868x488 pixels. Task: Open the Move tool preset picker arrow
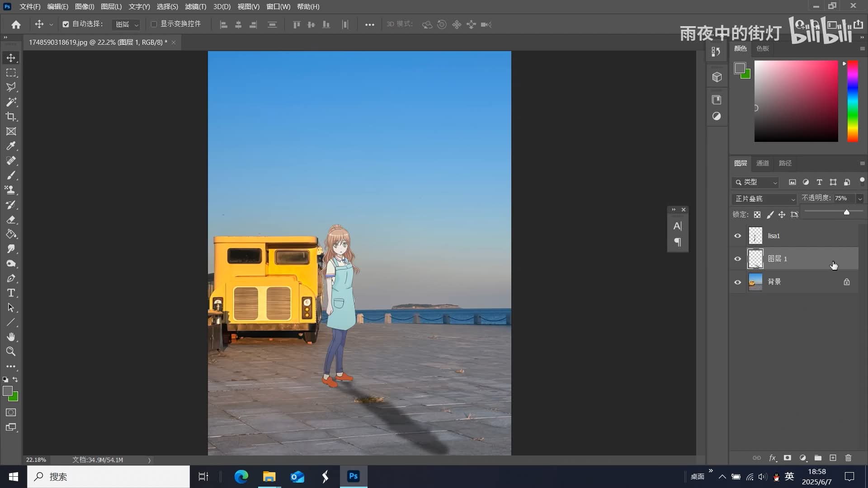click(x=51, y=24)
